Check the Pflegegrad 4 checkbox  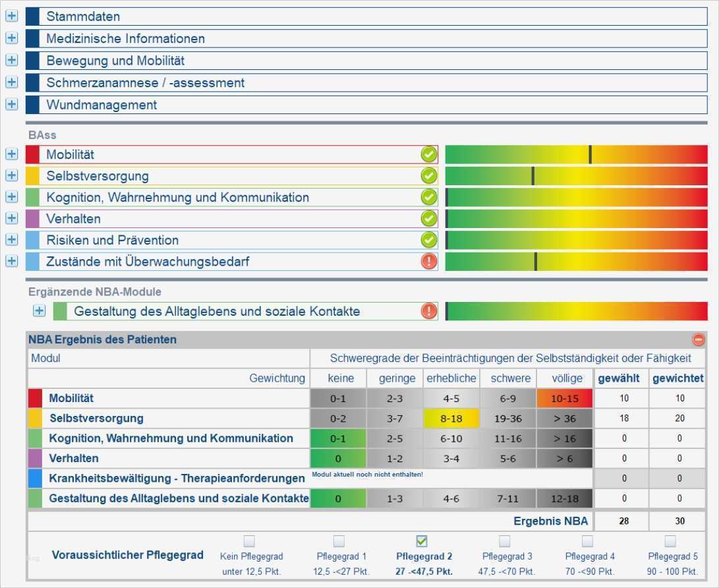(x=587, y=541)
